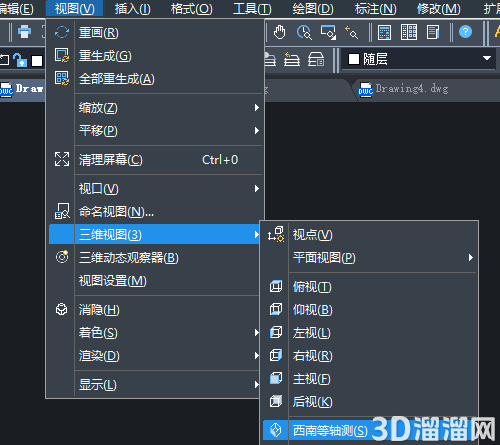500x445 pixels.
Task: Choose 左视(L) in the submenu
Action: (x=369, y=333)
